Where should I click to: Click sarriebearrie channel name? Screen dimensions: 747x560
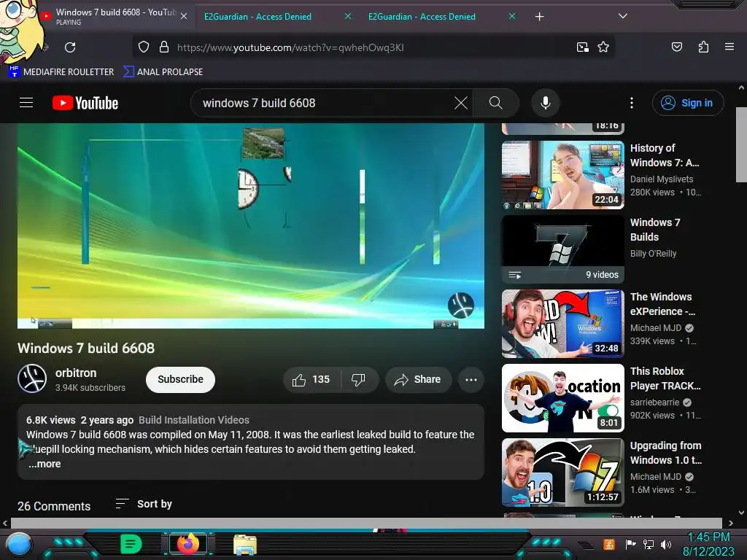(x=654, y=402)
